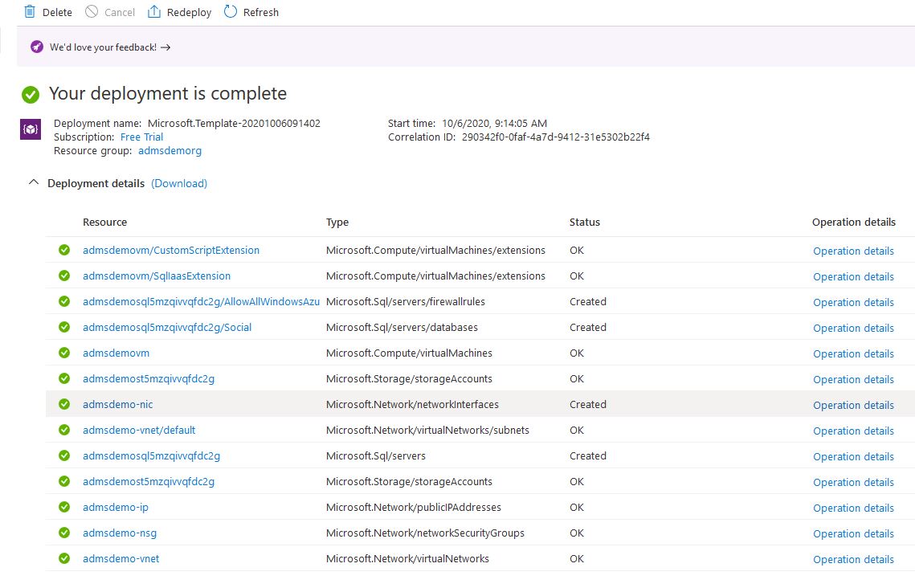
Task: Open the admsdemosql5mzqivvqfdc2g/Social database
Action: point(167,327)
